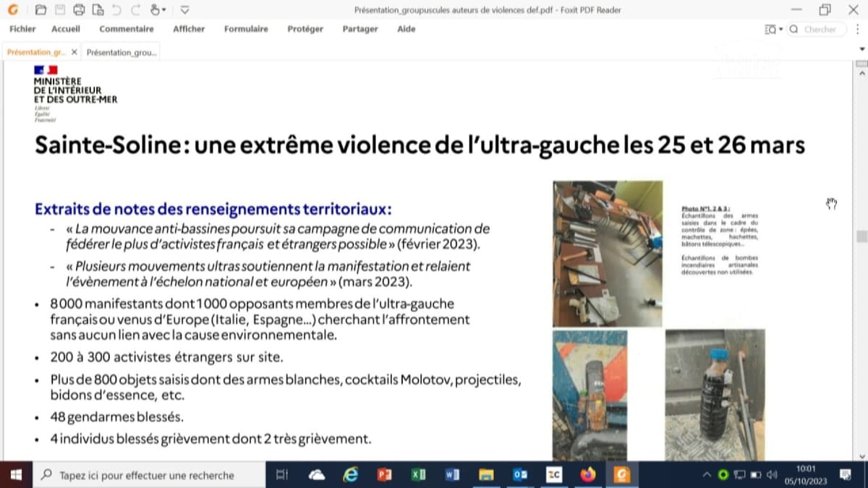
Task: Click the create PDF from file icon
Action: point(98,10)
